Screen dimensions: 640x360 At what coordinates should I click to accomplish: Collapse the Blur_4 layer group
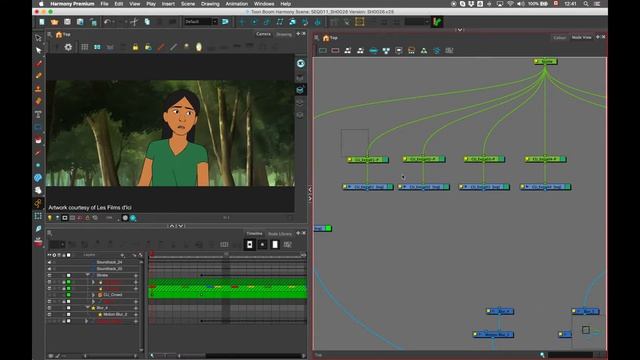tap(88, 308)
